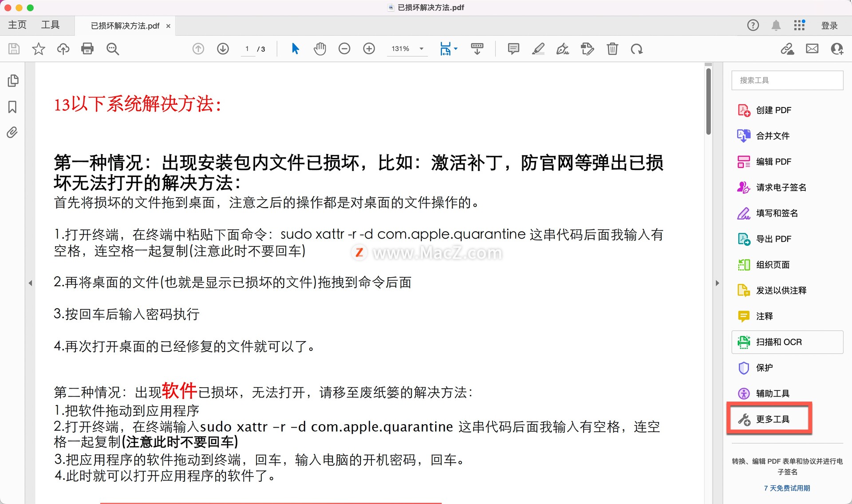Open the sign document tool
This screenshot has width=852, height=504.
(563, 49)
